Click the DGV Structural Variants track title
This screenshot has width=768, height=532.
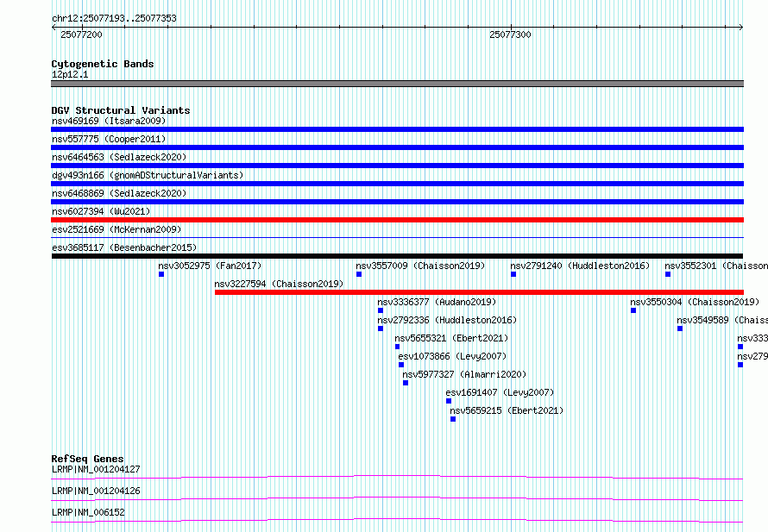[121, 110]
